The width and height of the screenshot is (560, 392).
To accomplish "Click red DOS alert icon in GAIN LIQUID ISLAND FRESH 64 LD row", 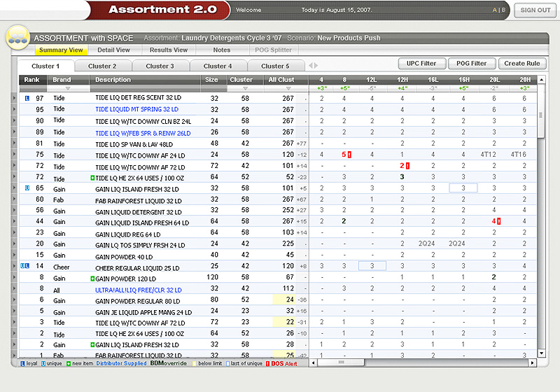I will pyautogui.click(x=499, y=221).
